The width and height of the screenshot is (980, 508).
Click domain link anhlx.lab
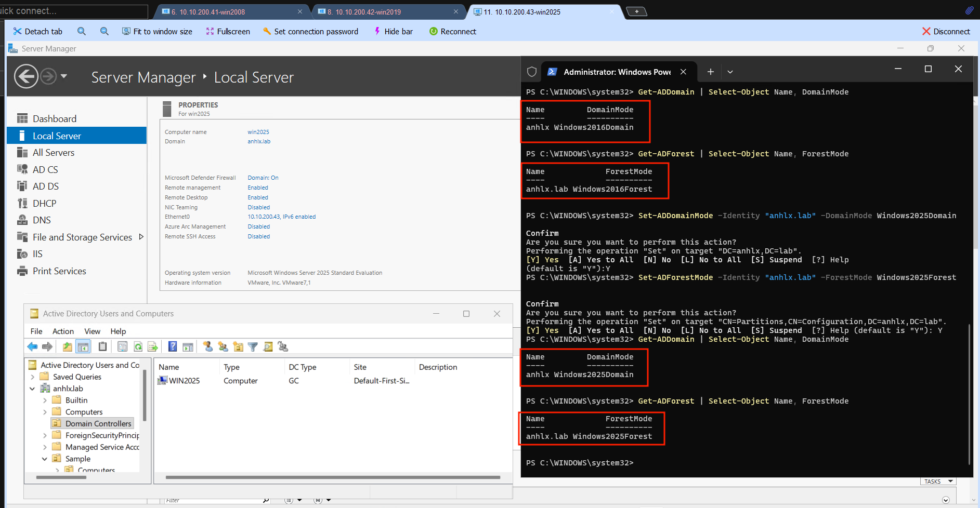(259, 141)
